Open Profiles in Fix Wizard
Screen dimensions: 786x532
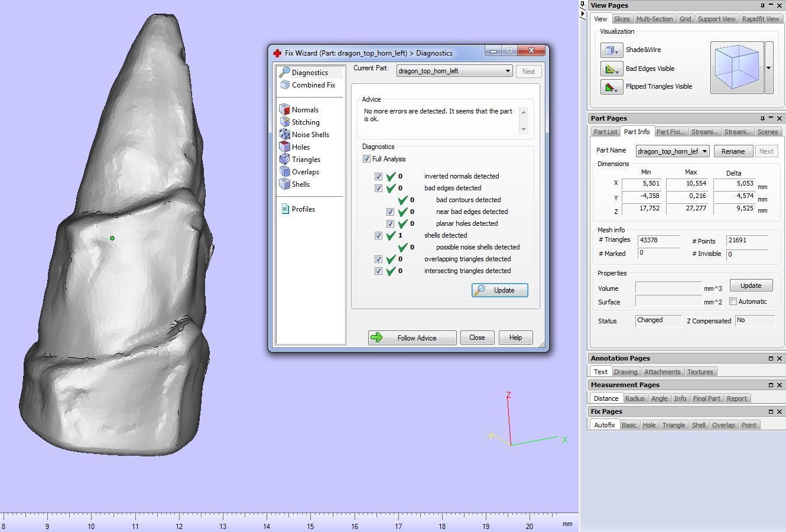coord(298,209)
